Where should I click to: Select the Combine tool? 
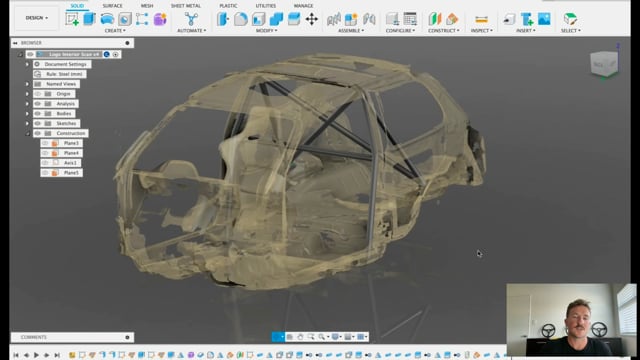276,19
